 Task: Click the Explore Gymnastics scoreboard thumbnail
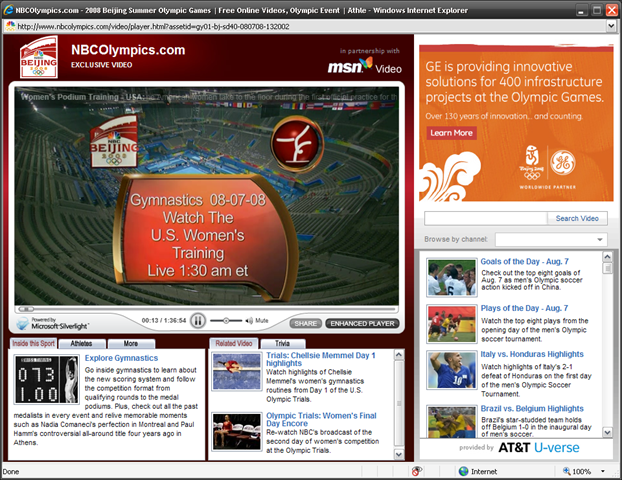pos(46,380)
